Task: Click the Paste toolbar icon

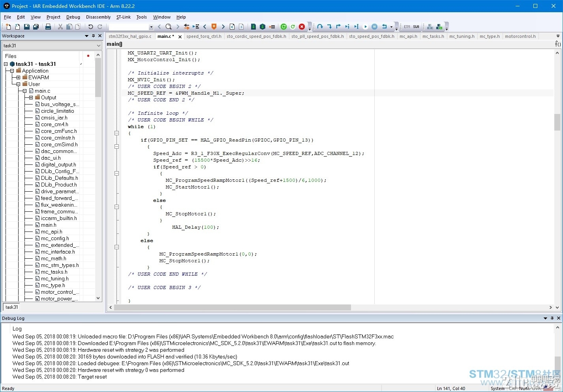Action: 78,26
